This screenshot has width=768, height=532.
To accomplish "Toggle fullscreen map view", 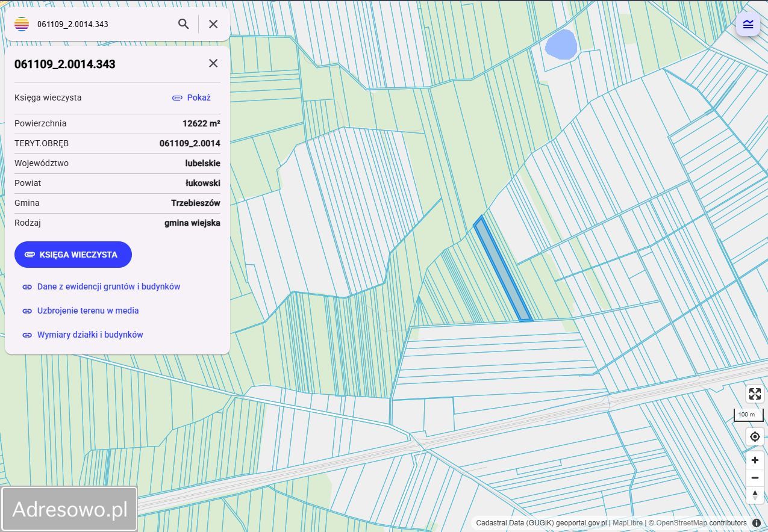I will 755,394.
